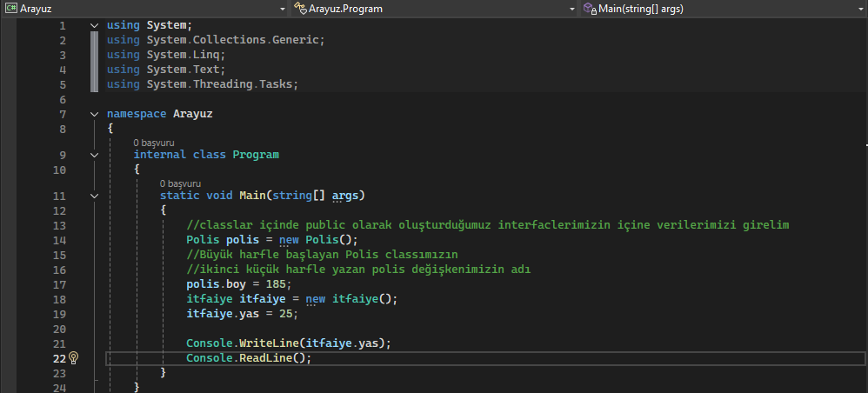Click the '0 başvuru' CodeLens above class Program

(x=153, y=143)
